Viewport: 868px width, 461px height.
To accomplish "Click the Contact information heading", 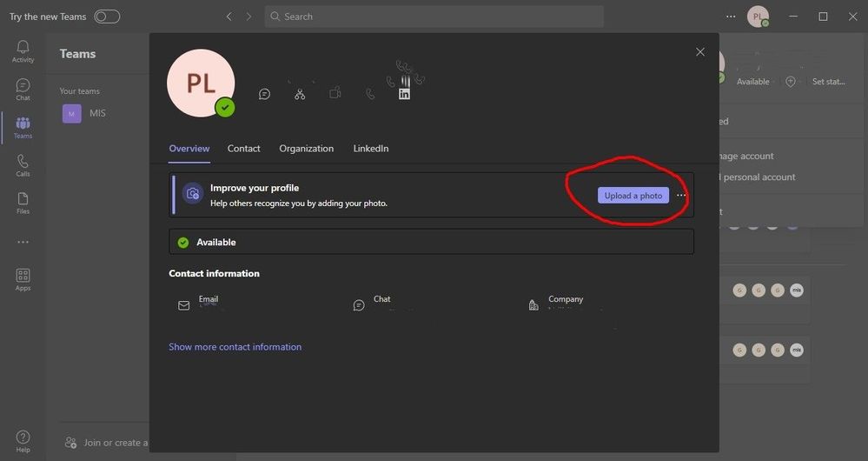I will coord(215,273).
